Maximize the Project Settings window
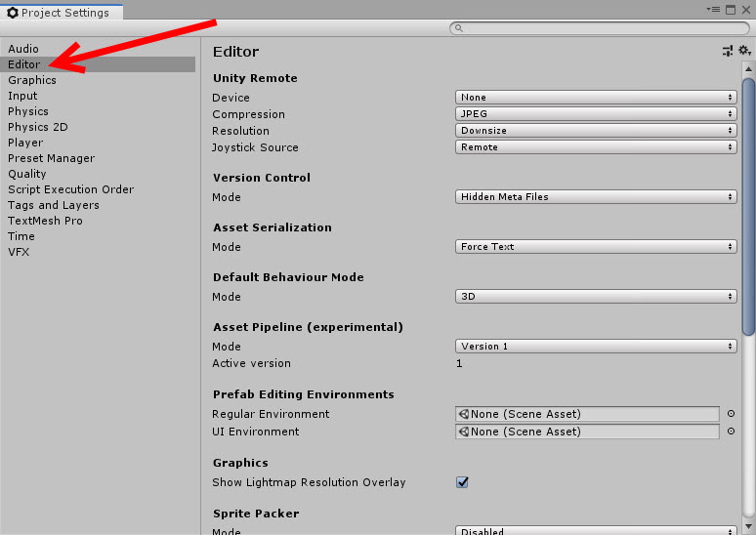 731,9
